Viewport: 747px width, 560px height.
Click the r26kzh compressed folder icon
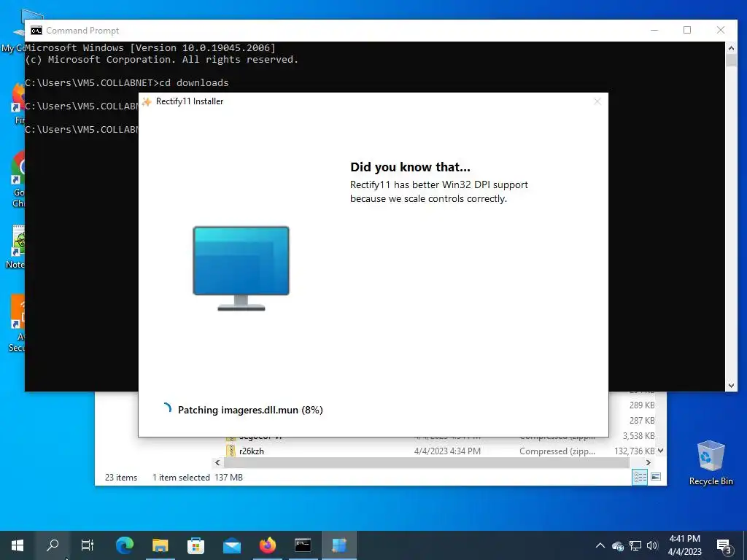click(231, 451)
